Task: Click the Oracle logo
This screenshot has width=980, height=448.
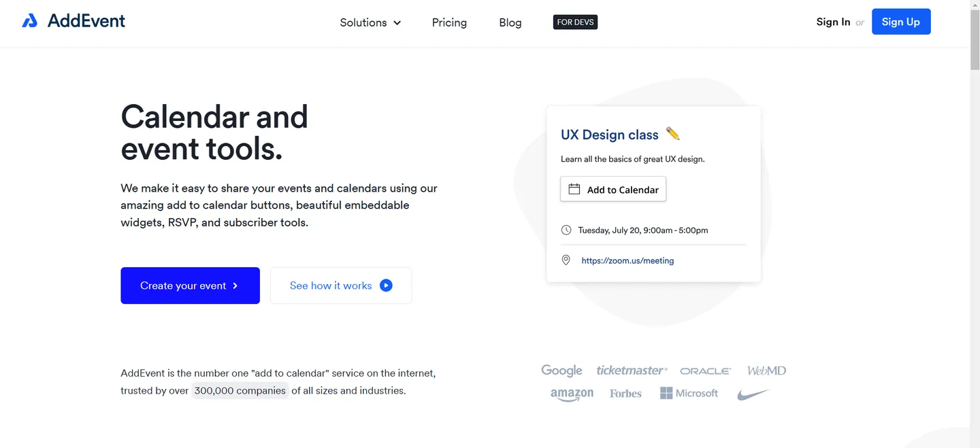Action: click(706, 371)
